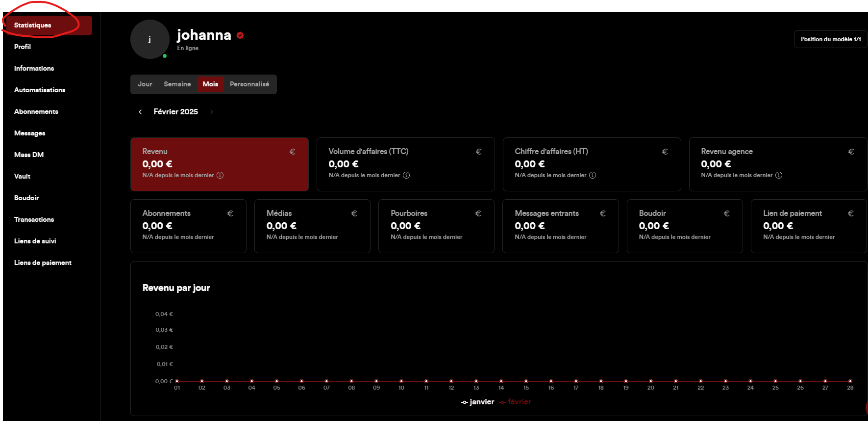This screenshot has width=868, height=421.
Task: Click chart data point for day 07
Action: pos(326,381)
